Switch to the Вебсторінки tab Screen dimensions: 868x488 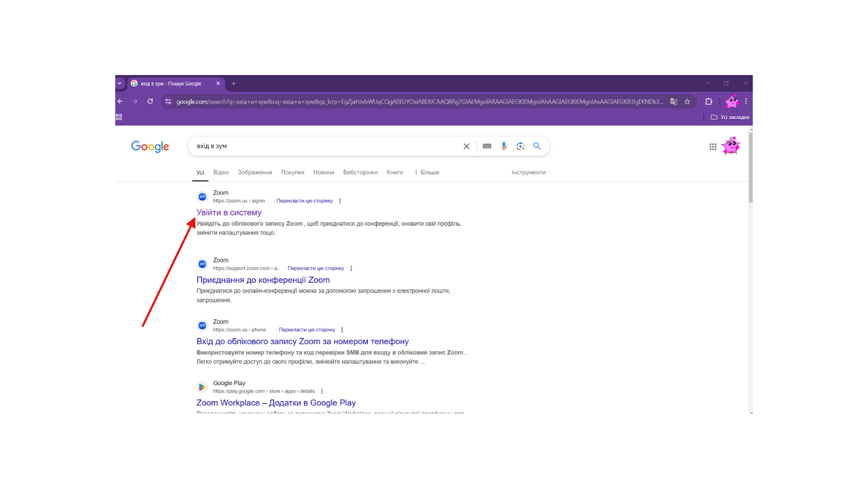click(360, 172)
